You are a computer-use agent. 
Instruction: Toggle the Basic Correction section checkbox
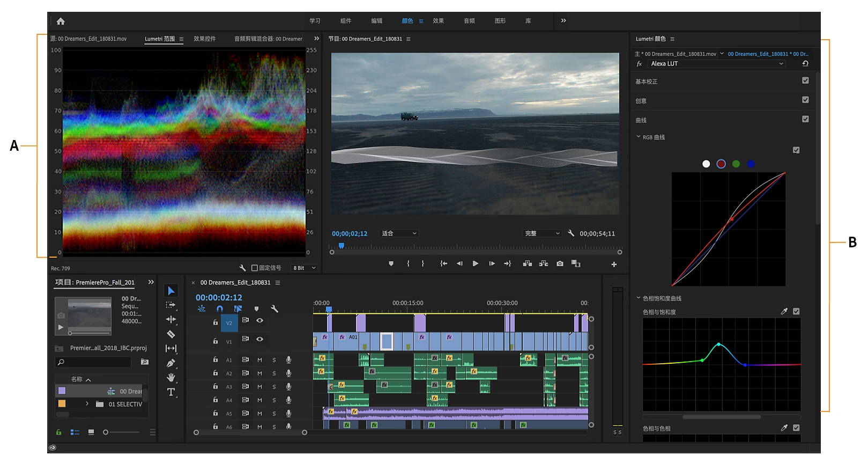(x=805, y=80)
